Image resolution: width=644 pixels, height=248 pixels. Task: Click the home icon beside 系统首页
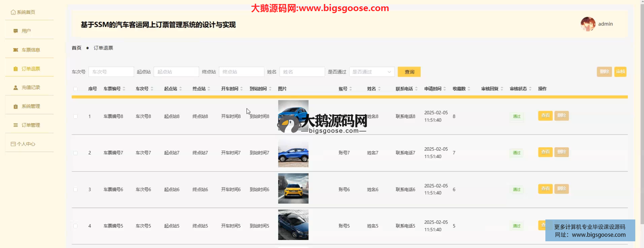[13, 12]
